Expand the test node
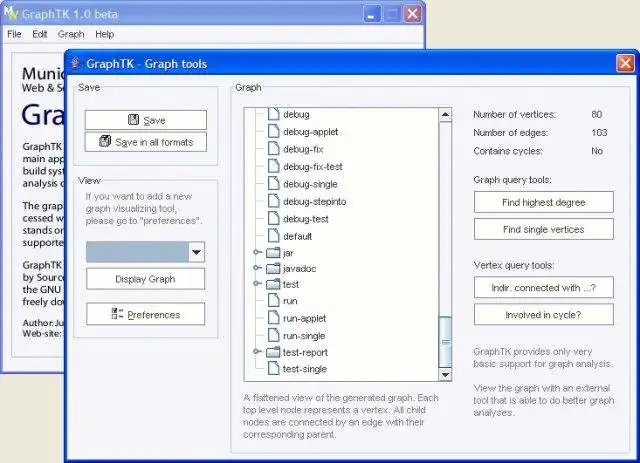The image size is (640, 463). 257,283
